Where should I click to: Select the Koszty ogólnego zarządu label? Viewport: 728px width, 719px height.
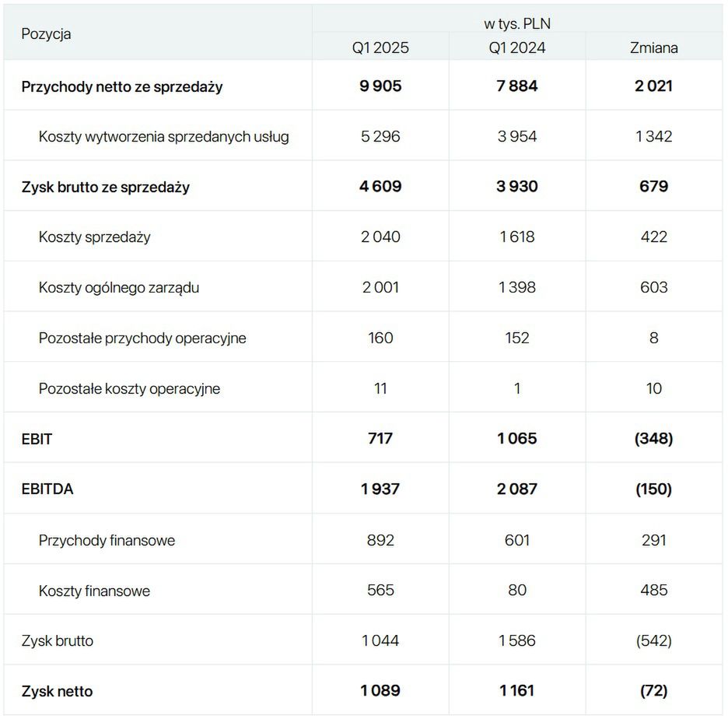pyautogui.click(x=119, y=288)
